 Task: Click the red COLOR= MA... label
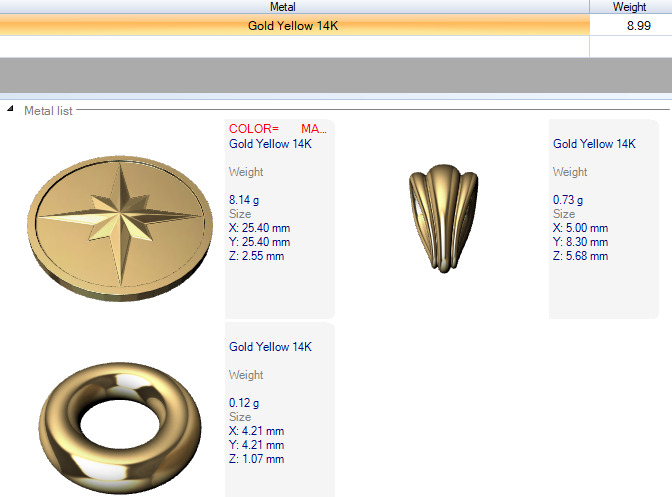click(x=278, y=129)
